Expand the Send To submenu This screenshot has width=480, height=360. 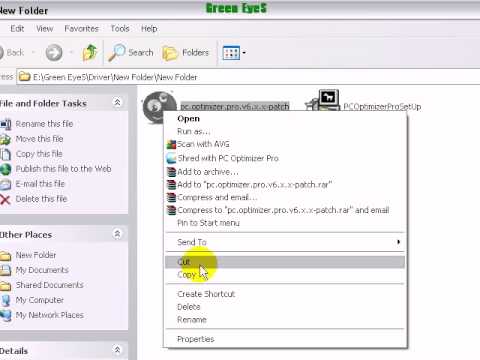point(285,242)
